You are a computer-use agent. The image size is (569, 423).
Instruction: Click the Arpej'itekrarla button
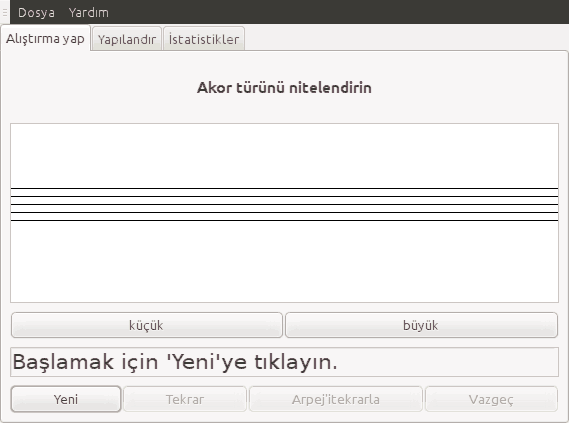(336, 399)
